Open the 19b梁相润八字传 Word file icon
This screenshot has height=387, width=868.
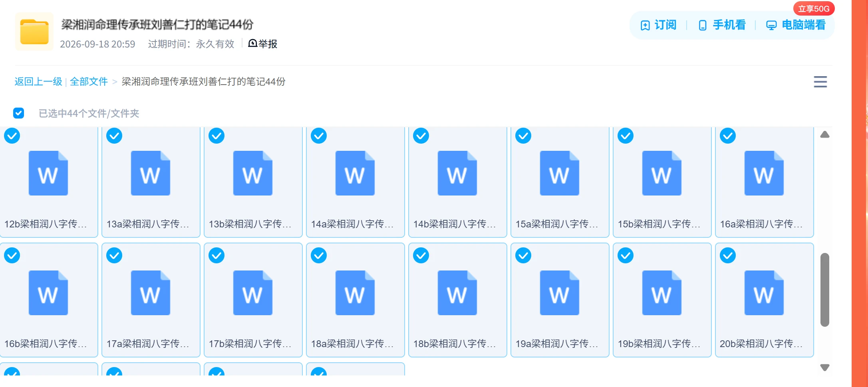[662, 293]
